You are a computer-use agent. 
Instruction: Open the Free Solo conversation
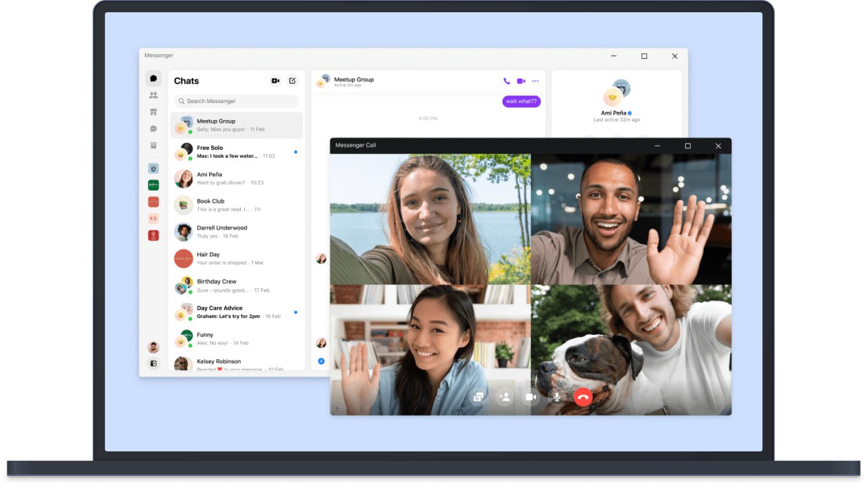click(x=237, y=152)
